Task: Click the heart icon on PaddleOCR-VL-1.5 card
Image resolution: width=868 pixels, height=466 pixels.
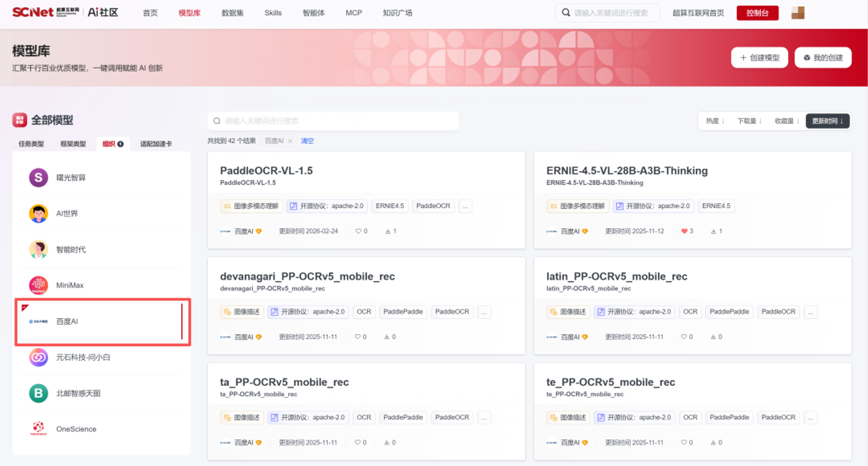Action: tap(358, 231)
